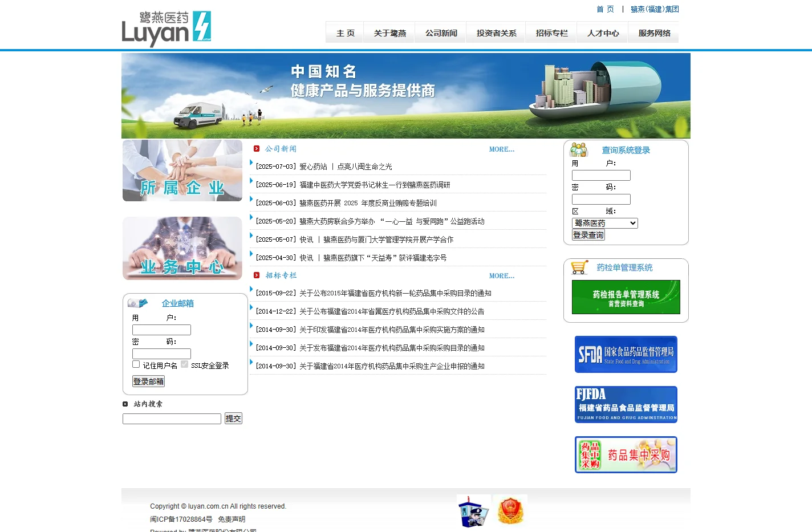Click the 免责声明 footer link
Screen dimensions: 812x532
click(232, 519)
